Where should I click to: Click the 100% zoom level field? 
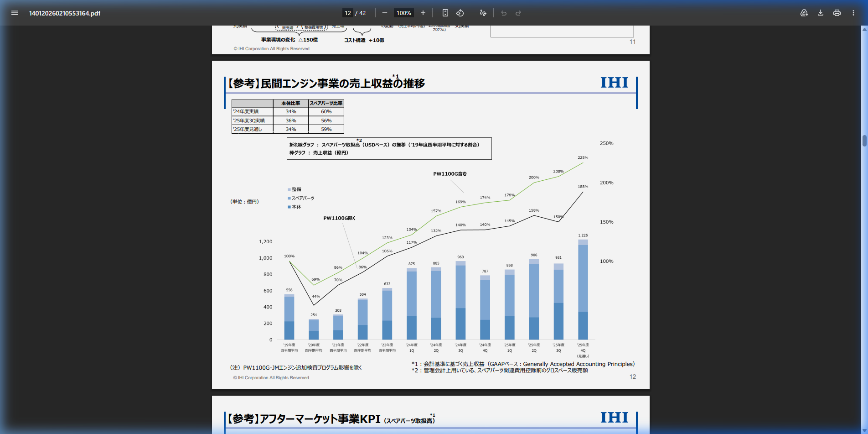coord(403,13)
